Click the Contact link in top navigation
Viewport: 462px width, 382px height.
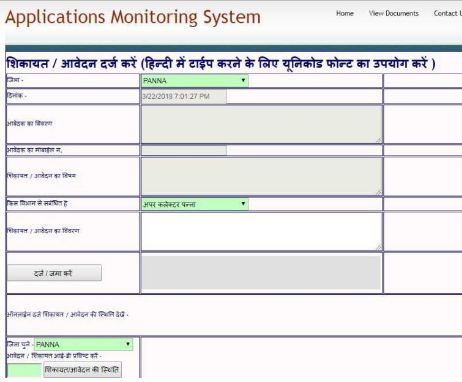pyautogui.click(x=448, y=13)
